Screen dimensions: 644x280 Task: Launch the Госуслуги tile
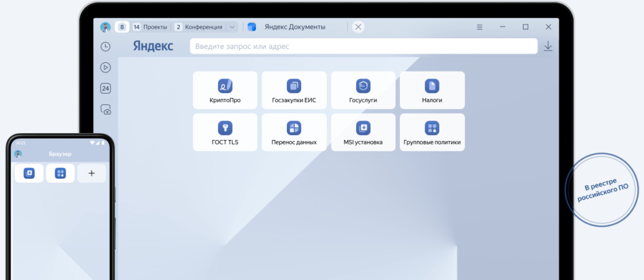click(x=363, y=90)
